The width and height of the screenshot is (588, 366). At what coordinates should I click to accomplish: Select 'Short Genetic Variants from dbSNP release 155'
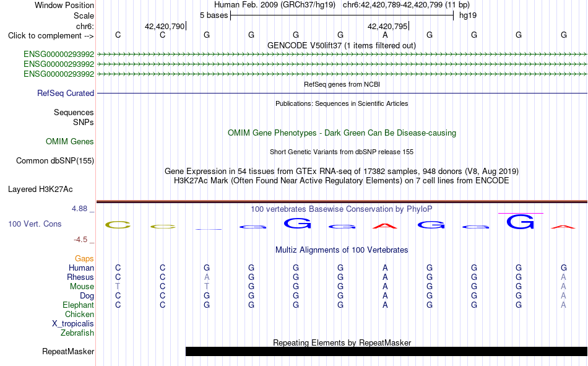[342, 152]
